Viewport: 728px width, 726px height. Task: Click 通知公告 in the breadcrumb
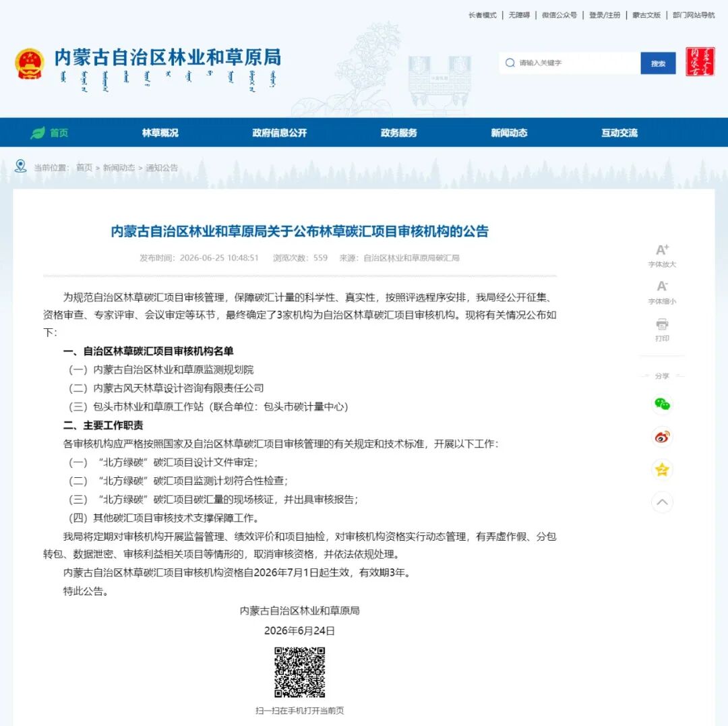[x=162, y=168]
